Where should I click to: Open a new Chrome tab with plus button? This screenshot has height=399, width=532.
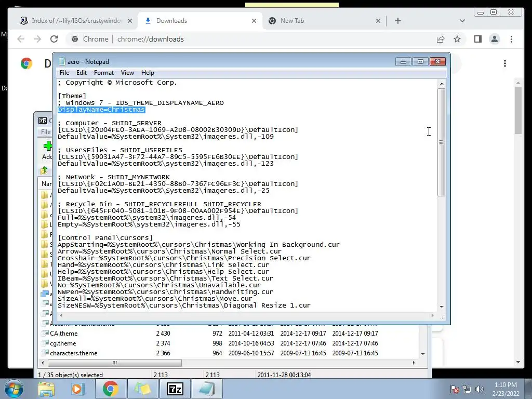click(398, 21)
